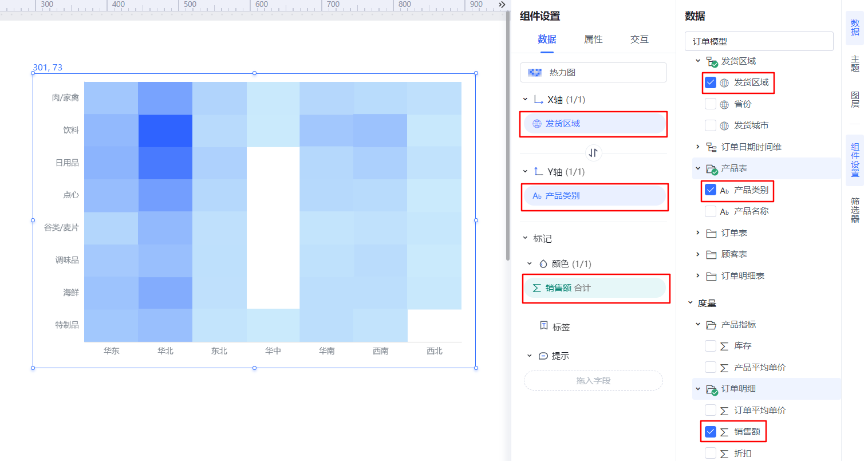Click sigma icon next to 库存
The height and width of the screenshot is (461, 868).
tap(724, 346)
